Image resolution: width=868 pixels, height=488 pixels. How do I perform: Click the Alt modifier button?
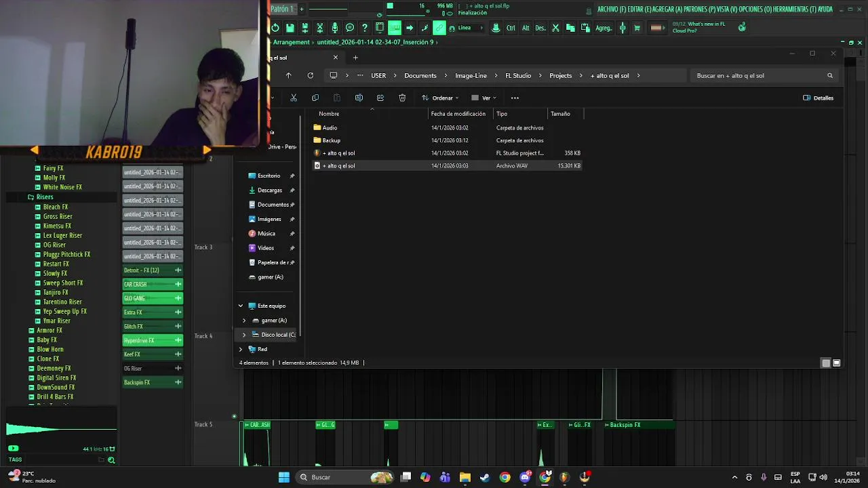526,28
